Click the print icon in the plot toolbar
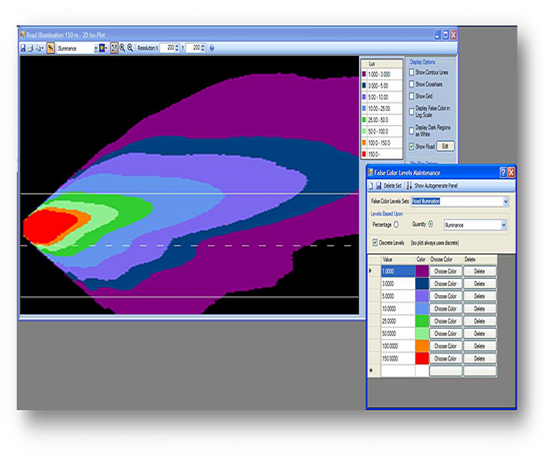Screen dimensions: 550x460 pyautogui.click(x=31, y=48)
